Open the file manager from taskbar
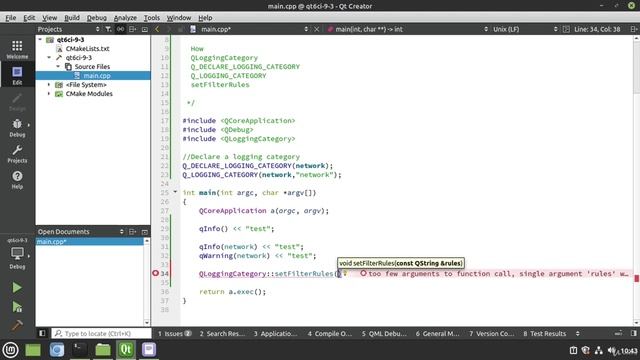Image resolution: width=640 pixels, height=360 pixels. (x=103, y=350)
